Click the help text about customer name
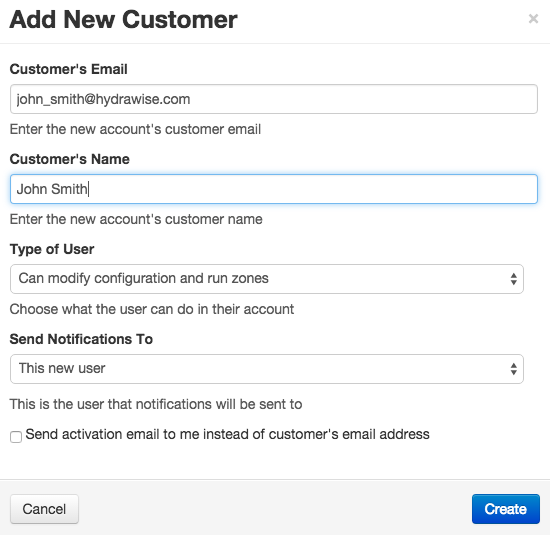550x535 pixels. (x=136, y=219)
